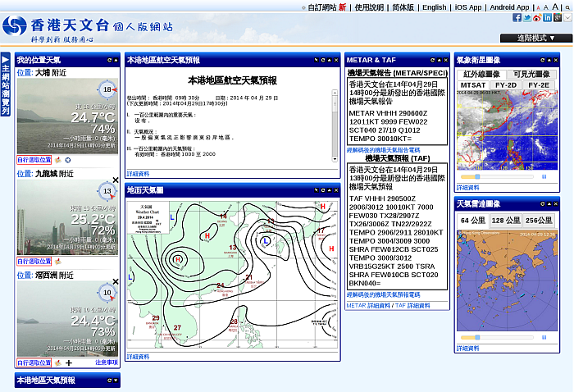Click blue circular icon in 大埔 row
574x392 pixels.
68,160
